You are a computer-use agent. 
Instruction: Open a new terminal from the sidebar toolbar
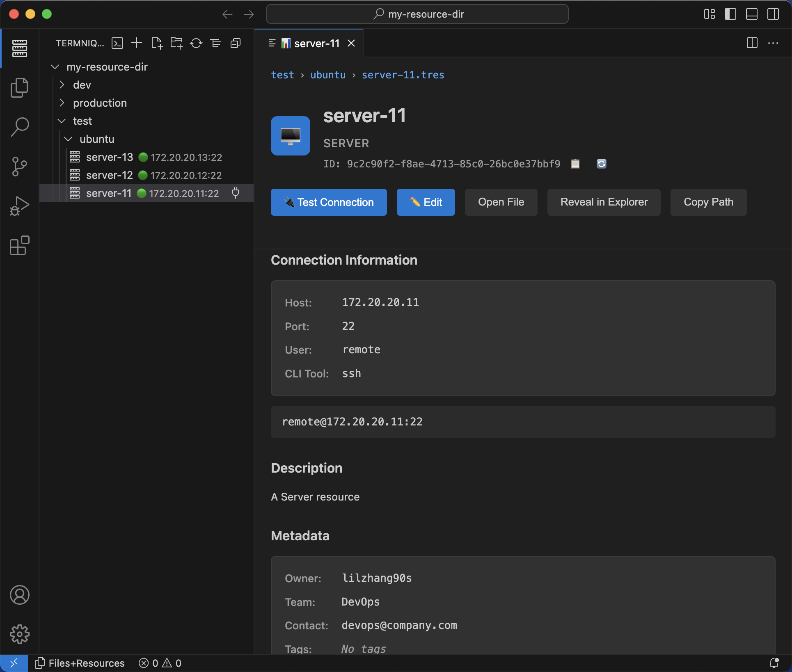coord(117,43)
